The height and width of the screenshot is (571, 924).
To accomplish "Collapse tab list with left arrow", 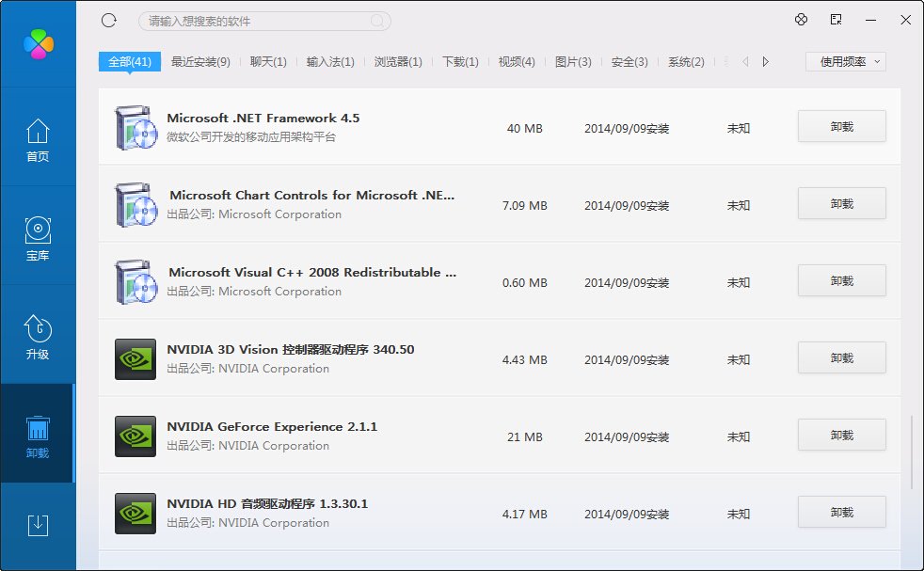I will tap(744, 60).
